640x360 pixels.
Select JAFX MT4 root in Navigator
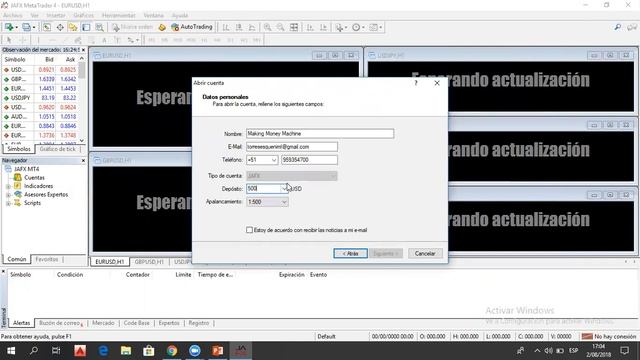27,169
